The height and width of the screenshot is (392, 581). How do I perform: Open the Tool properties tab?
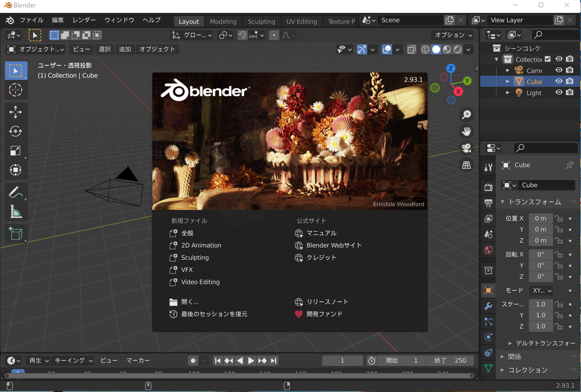tap(488, 167)
